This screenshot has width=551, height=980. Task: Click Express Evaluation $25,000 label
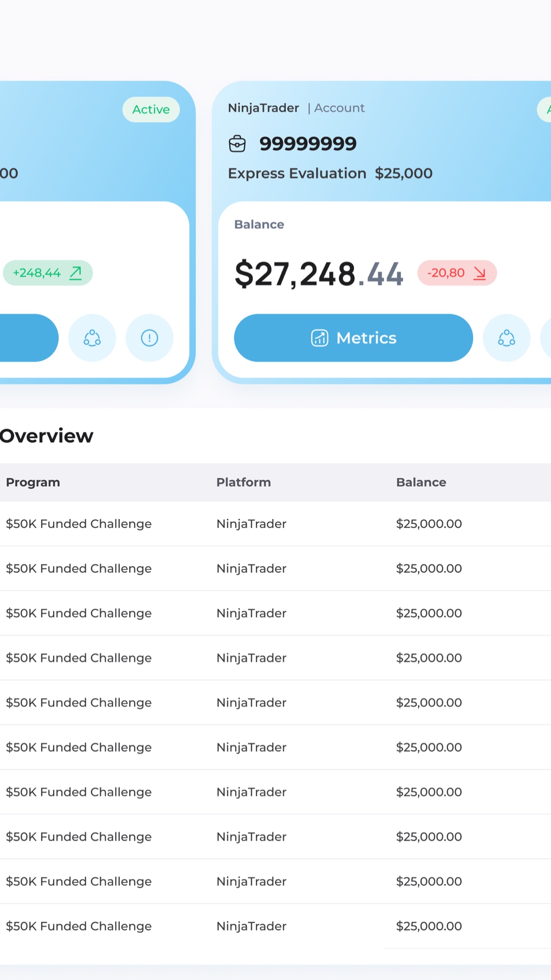[330, 174]
